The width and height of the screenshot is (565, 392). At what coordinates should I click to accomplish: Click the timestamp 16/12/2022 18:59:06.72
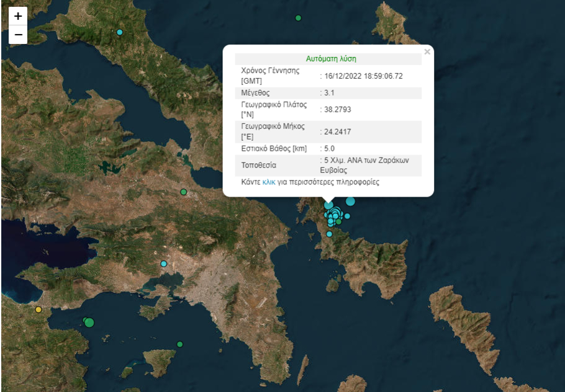[363, 76]
